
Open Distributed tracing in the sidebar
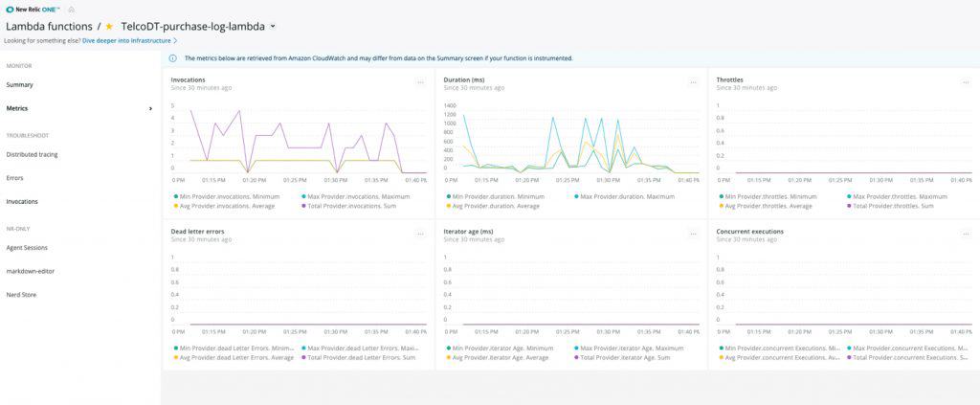point(32,154)
